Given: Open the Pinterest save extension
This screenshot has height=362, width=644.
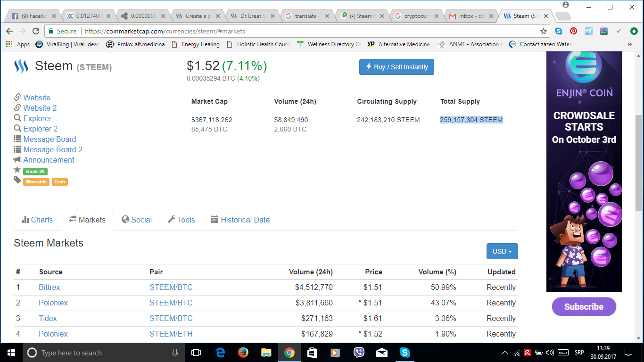Looking at the screenshot, I should tap(573, 31).
